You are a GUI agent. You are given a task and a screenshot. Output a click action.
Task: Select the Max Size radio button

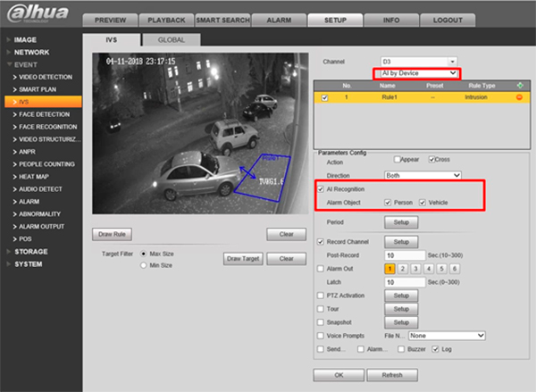click(x=144, y=254)
